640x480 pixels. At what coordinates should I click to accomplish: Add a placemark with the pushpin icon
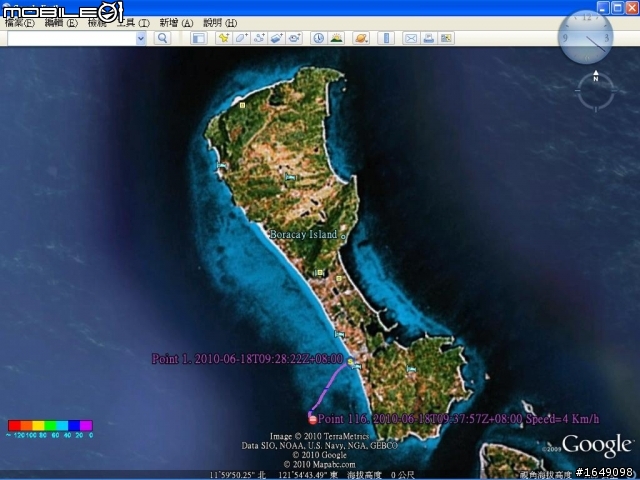(223, 38)
